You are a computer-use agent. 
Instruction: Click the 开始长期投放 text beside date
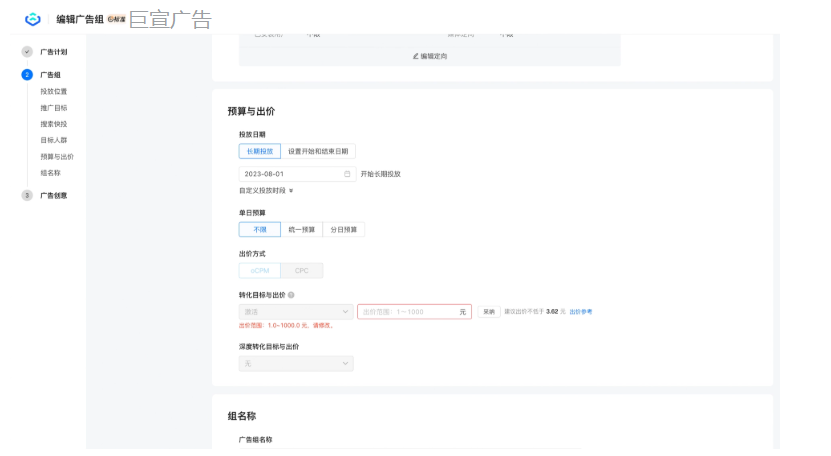381,174
